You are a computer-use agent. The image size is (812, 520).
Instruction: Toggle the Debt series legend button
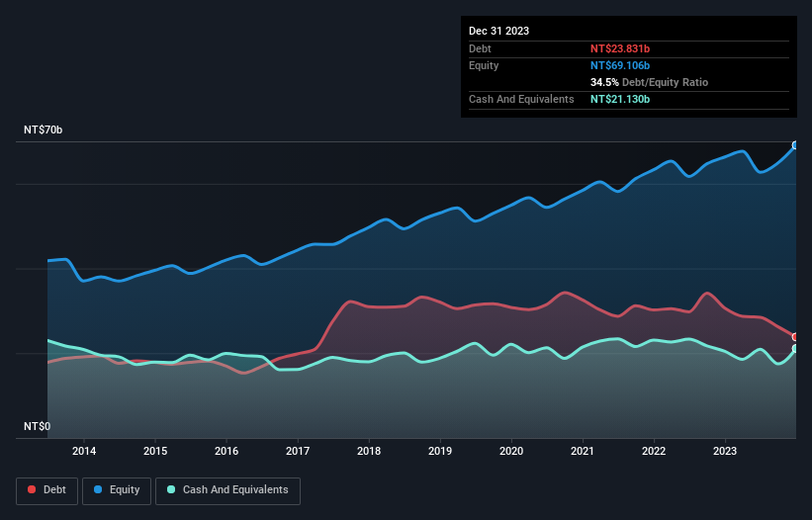47,490
